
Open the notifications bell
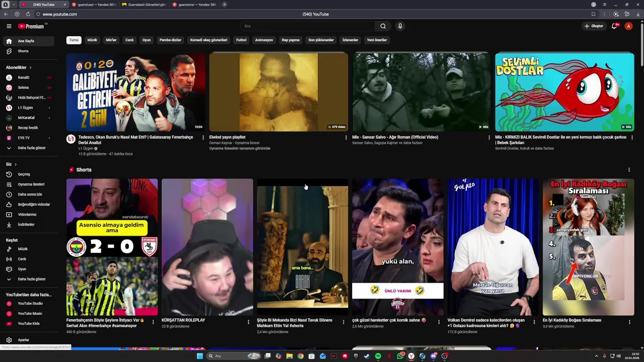point(614,26)
